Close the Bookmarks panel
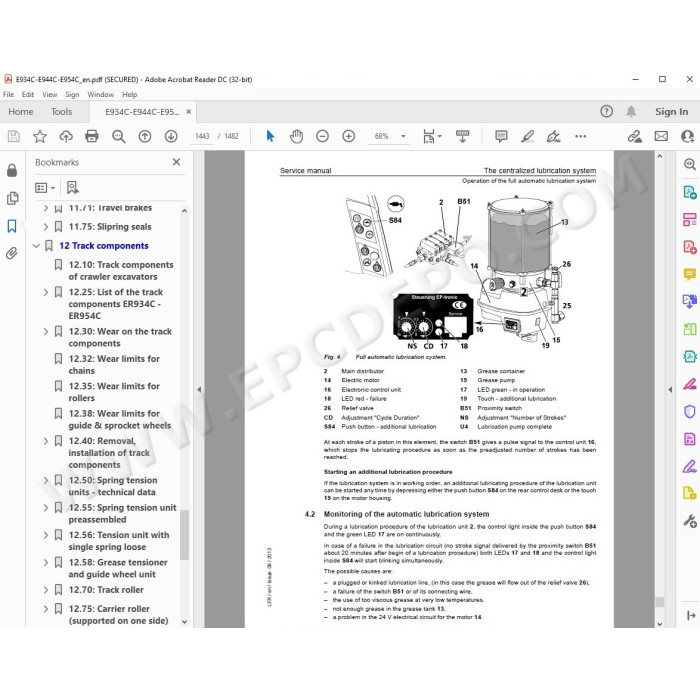Viewport: 700px width, 700px height. click(x=176, y=162)
